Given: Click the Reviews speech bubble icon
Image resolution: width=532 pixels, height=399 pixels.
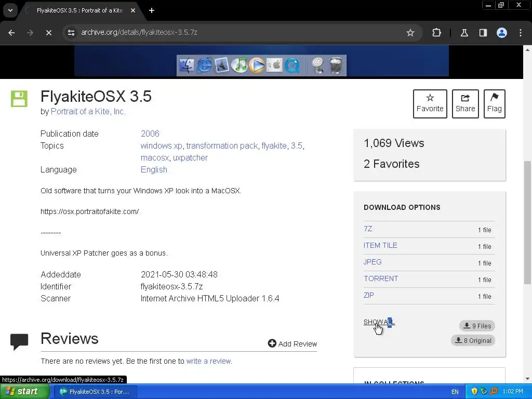Looking at the screenshot, I should tap(19, 341).
